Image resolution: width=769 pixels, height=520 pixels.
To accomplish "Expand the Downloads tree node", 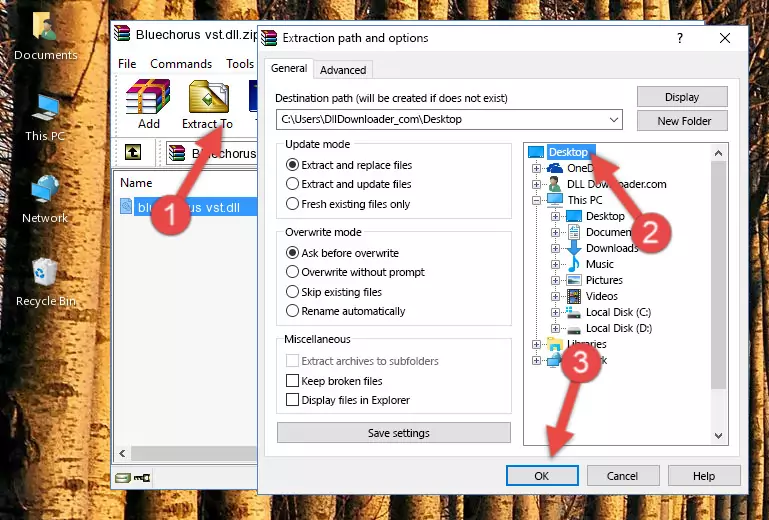I will pyautogui.click(x=555, y=248).
